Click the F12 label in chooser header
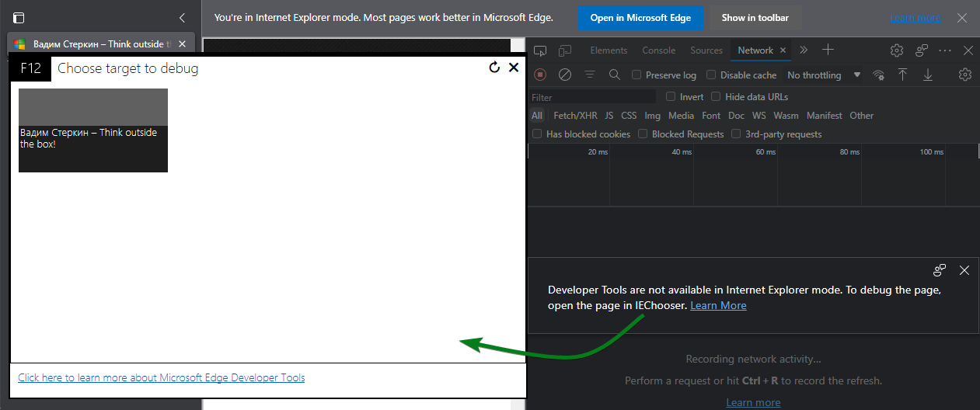980x410 pixels. 31,68
